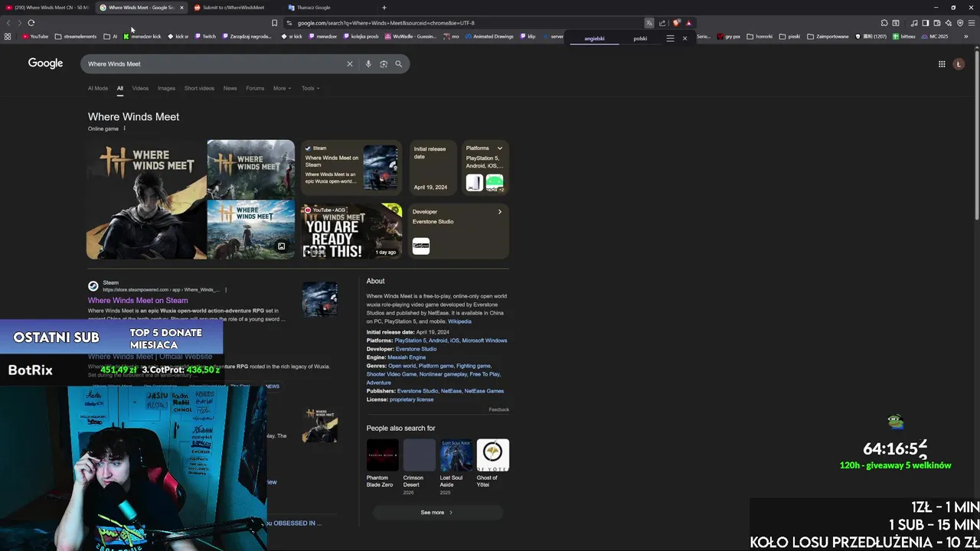Show more bookmarks overflow chevron
This screenshot has height=551, width=980.
point(965,37)
